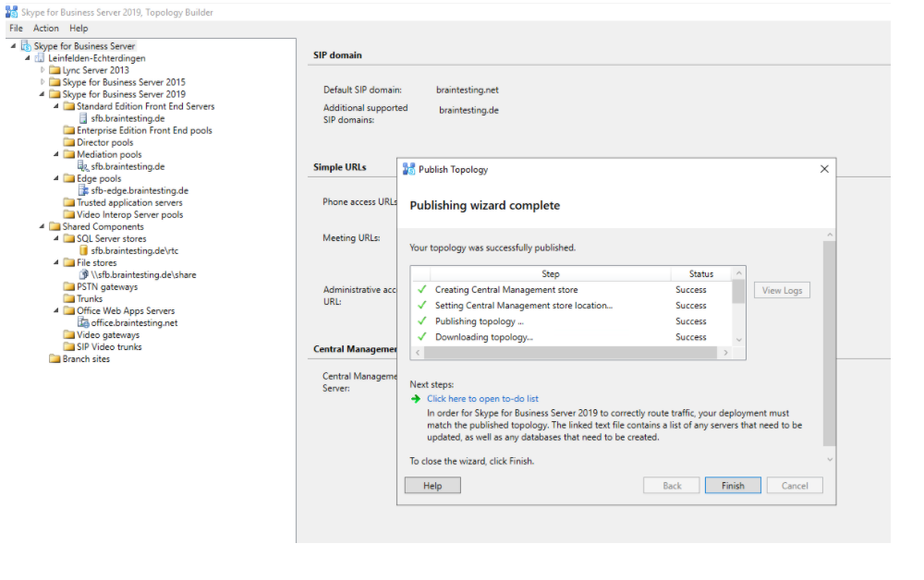Click the horizontal scrollbar under the step list
The image size is (924, 580).
pyautogui.click(x=571, y=353)
